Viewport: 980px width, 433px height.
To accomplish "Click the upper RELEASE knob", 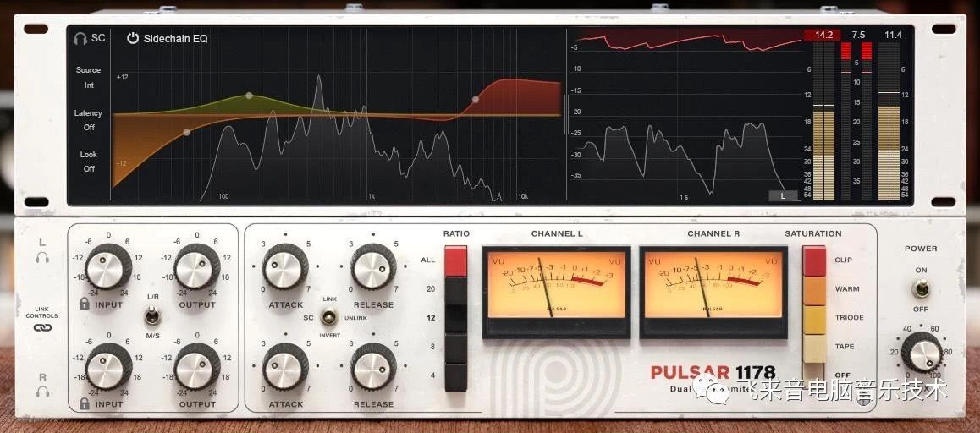I will click(373, 267).
